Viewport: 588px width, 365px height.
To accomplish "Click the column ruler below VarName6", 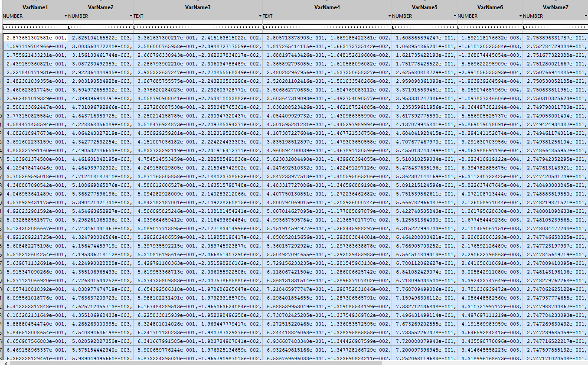I will (x=490, y=27).
